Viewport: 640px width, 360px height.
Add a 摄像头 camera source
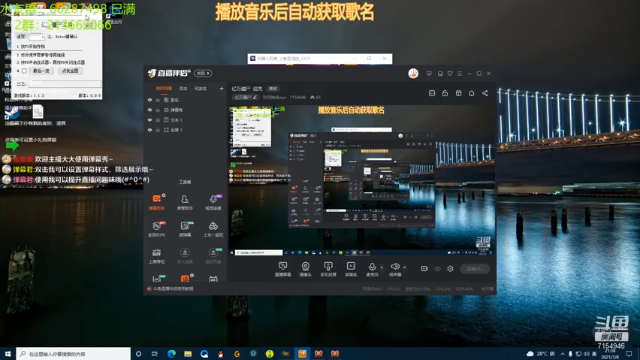pyautogui.click(x=305, y=269)
